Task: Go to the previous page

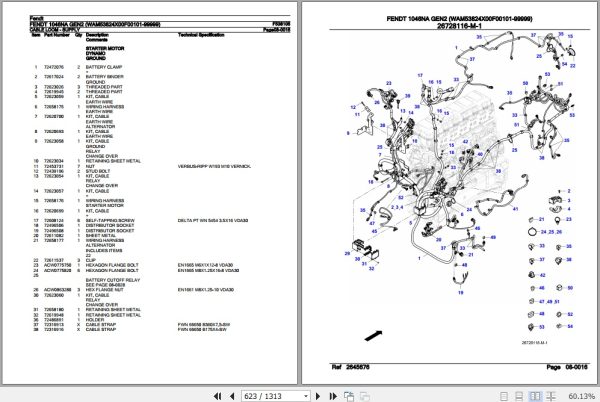Action: click(232, 396)
